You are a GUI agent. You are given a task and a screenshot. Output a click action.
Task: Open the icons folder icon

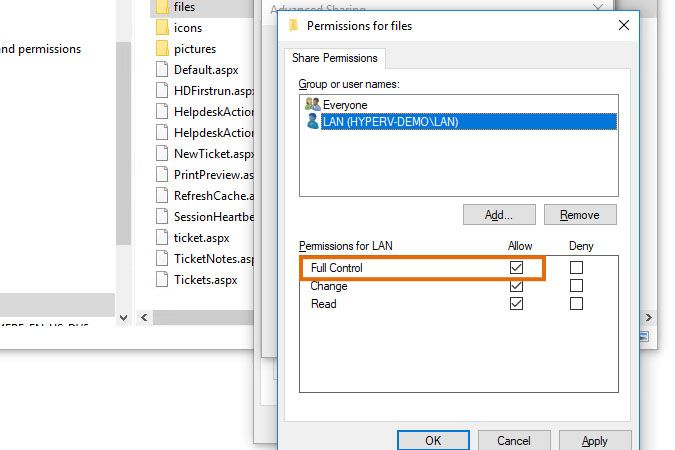click(162, 27)
